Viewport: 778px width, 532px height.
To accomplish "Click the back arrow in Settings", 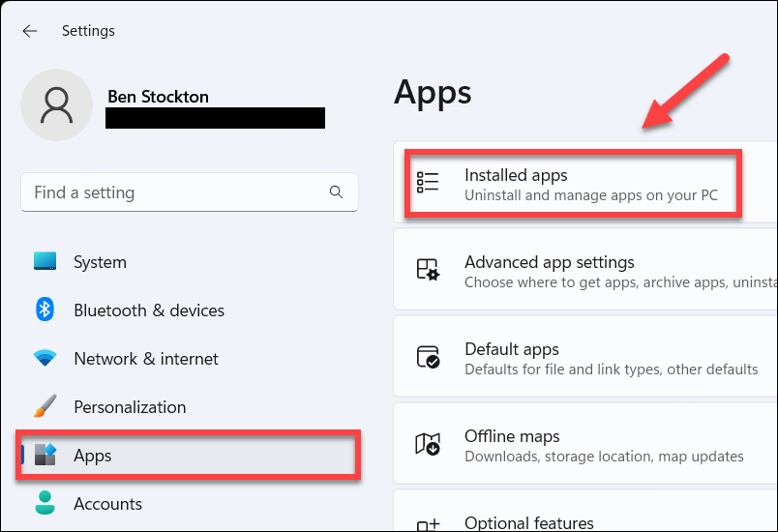I will coord(30,31).
